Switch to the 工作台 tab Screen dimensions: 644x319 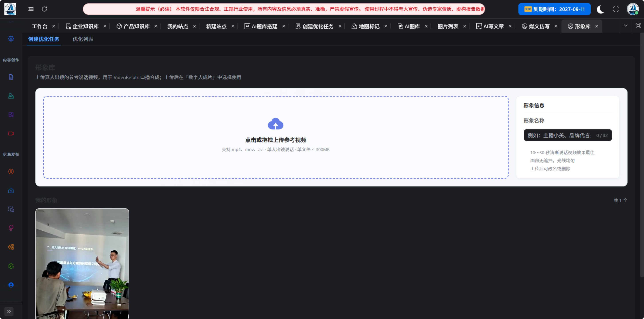tap(39, 26)
